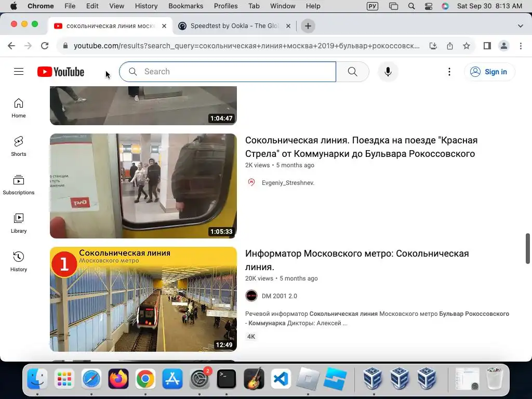The height and width of the screenshot is (399, 532).
Task: Play the 12:49 Сокольническая линия thumbnail
Action: point(143,299)
